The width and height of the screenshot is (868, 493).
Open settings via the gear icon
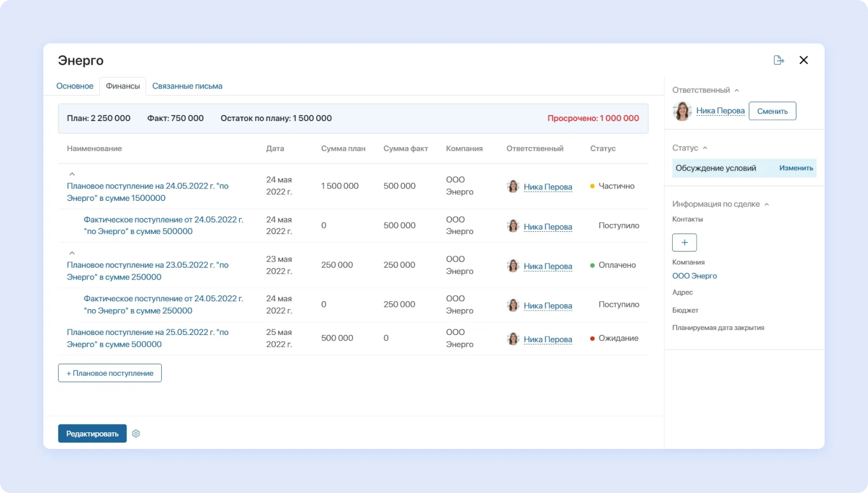click(x=136, y=433)
